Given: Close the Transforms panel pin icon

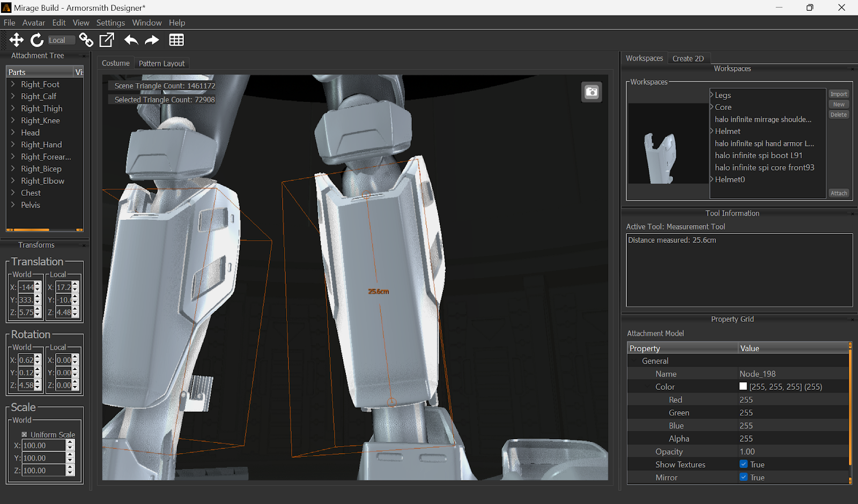Looking at the screenshot, I should (84, 245).
